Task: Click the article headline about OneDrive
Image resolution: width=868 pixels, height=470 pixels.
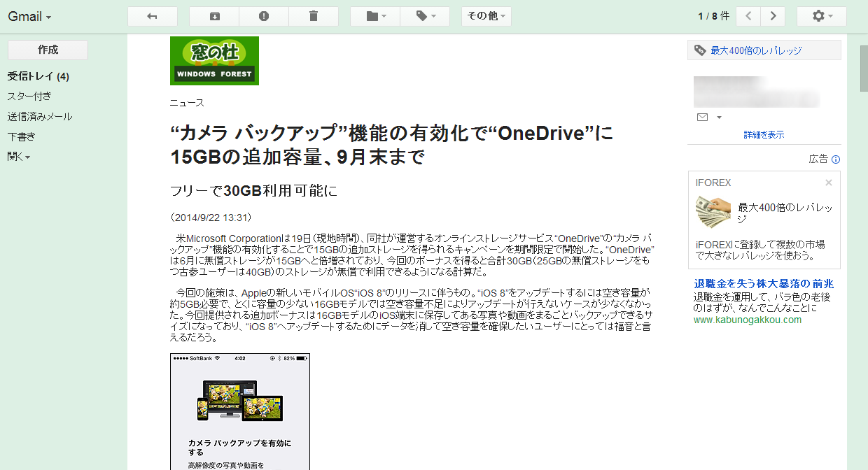Action: point(392,145)
